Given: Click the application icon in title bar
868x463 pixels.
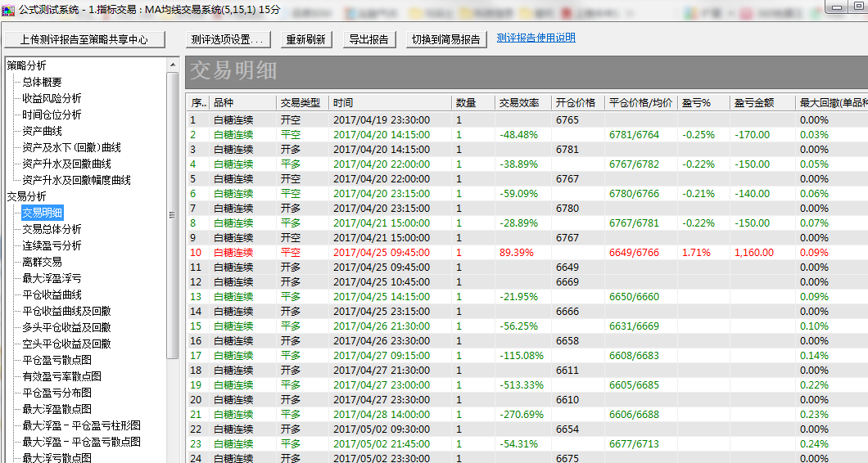Looking at the screenshot, I should tap(8, 8).
